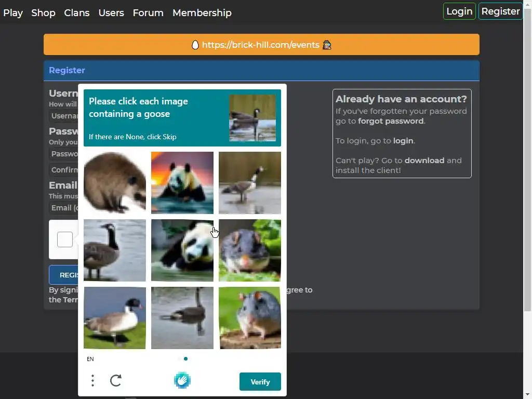Follow the forgot password link

pos(391,121)
